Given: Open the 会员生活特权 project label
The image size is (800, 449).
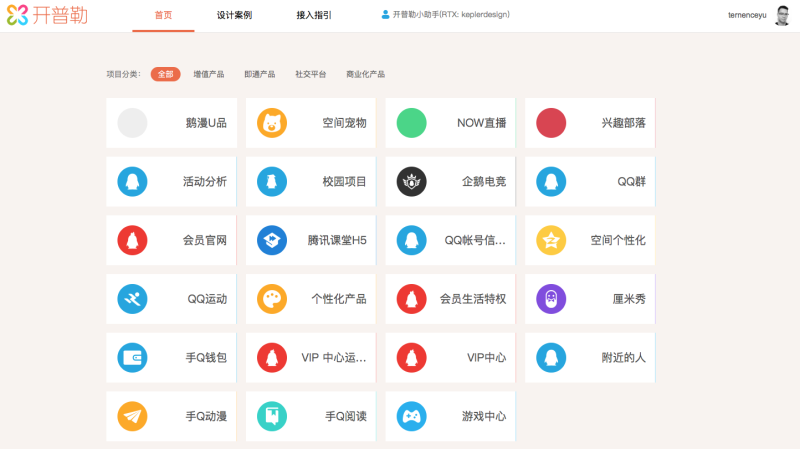Looking at the screenshot, I should [x=473, y=299].
